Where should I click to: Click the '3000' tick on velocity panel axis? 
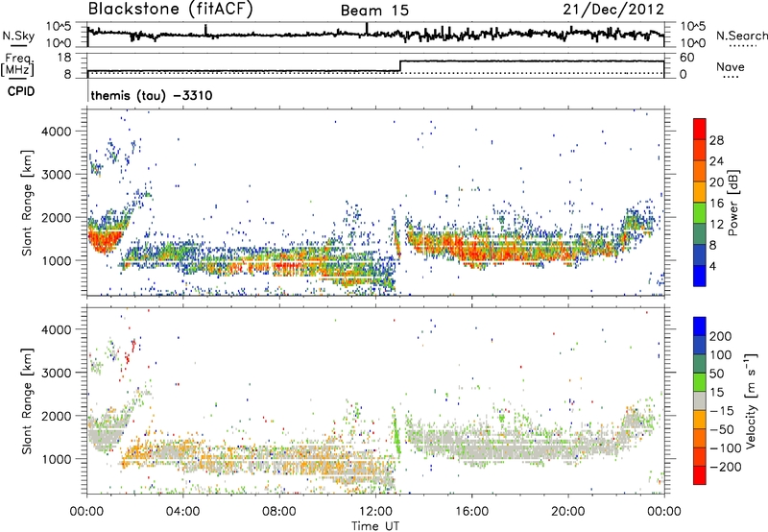57,373
